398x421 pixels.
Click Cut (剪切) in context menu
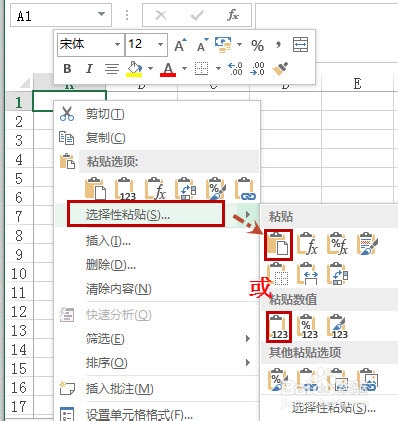[157, 114]
